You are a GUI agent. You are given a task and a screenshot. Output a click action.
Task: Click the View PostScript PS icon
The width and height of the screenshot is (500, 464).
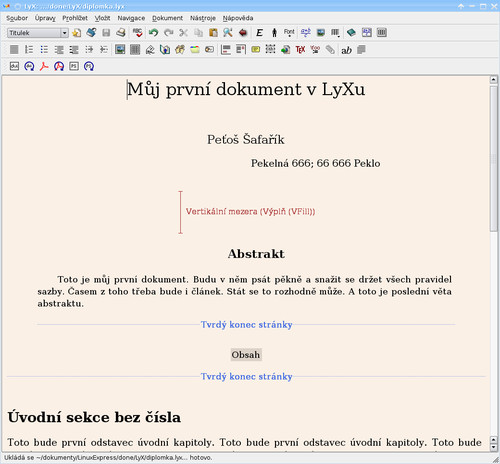74,66
